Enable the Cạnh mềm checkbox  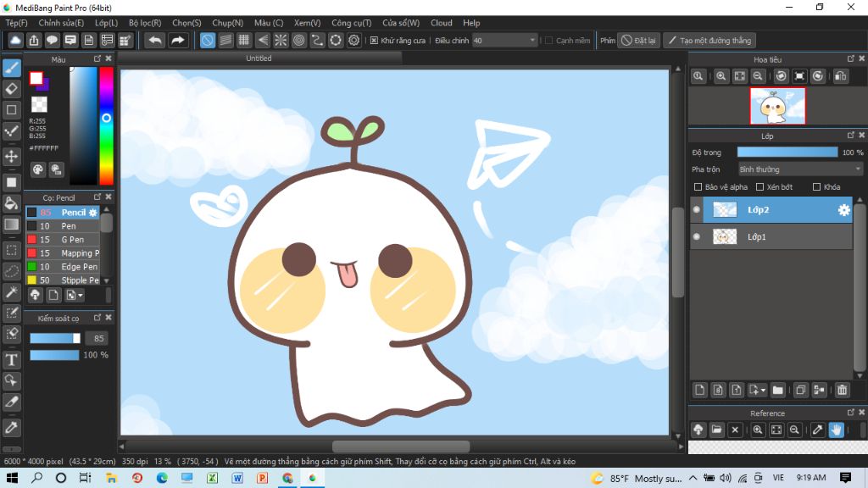(548, 41)
